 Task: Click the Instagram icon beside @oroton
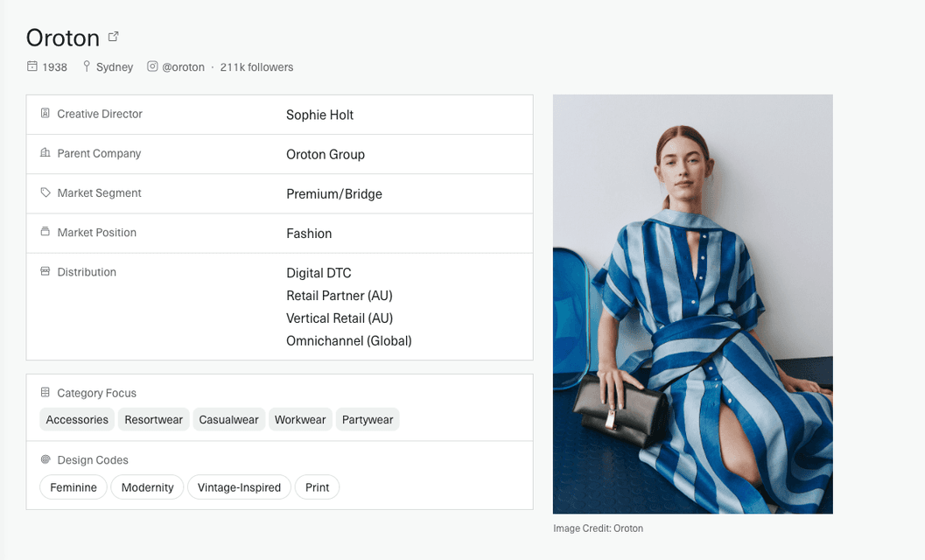(152, 66)
